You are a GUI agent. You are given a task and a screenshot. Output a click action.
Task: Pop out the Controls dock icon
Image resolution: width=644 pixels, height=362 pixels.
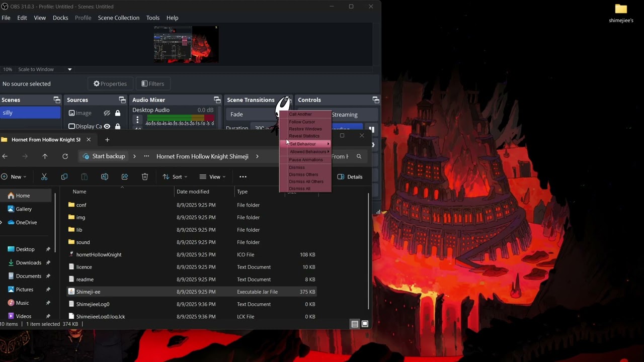[375, 100]
